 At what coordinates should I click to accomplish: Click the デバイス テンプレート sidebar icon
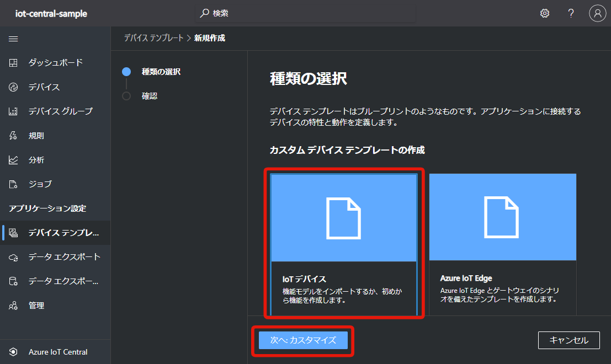click(13, 233)
